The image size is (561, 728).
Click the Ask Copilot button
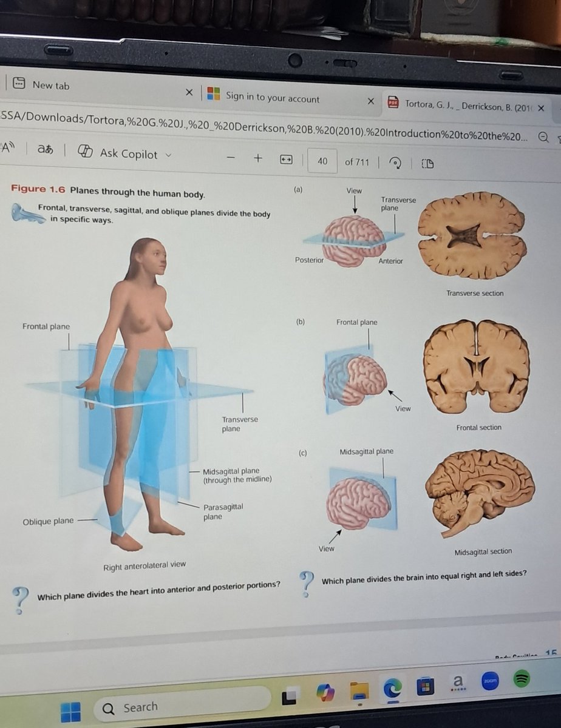118,153
